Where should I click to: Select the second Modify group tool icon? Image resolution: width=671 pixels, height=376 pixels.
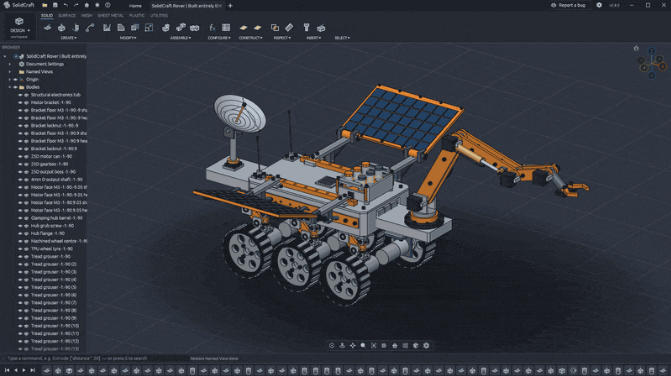point(121,28)
